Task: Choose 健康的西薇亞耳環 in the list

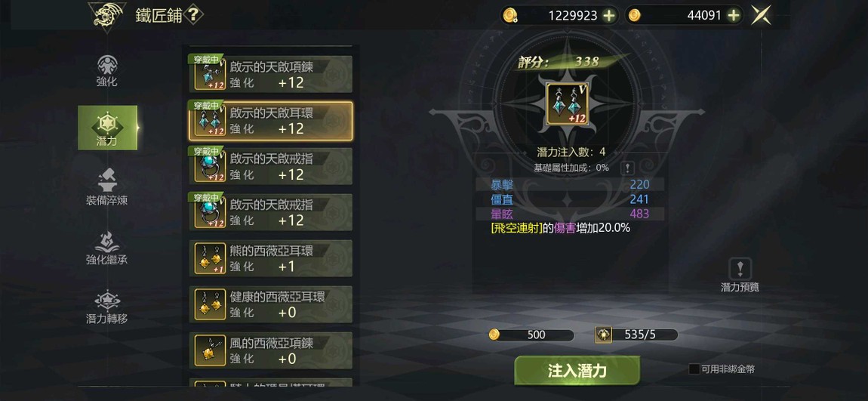Action: click(x=271, y=304)
